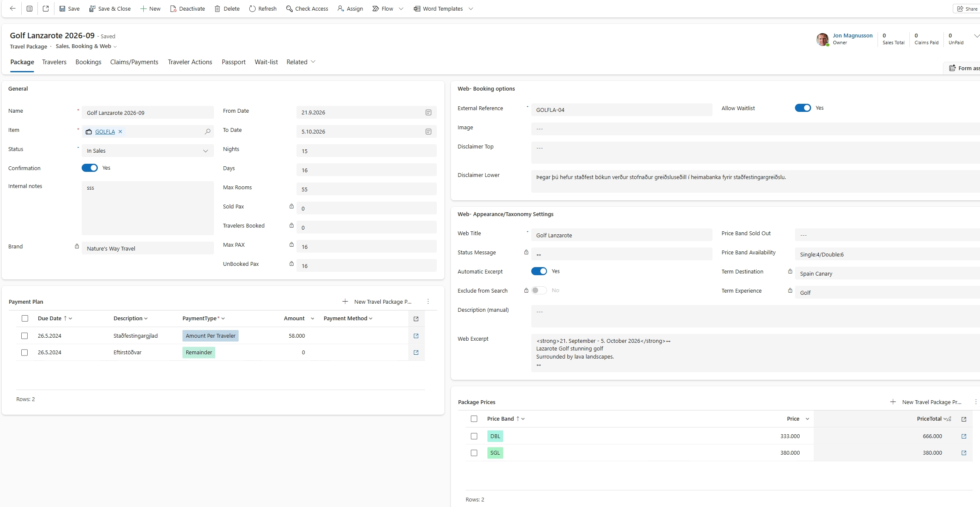Open From Date calendar picker
The width and height of the screenshot is (980, 507).
(428, 113)
